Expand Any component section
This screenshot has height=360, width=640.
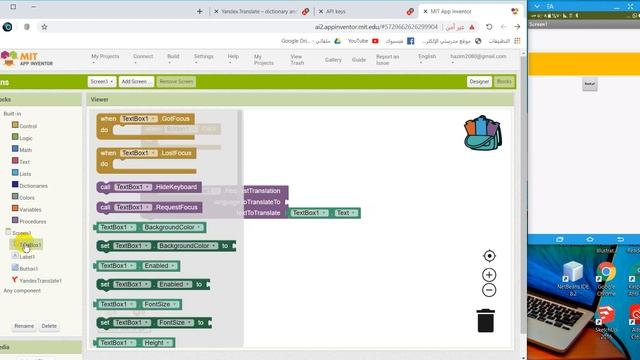pos(22,291)
